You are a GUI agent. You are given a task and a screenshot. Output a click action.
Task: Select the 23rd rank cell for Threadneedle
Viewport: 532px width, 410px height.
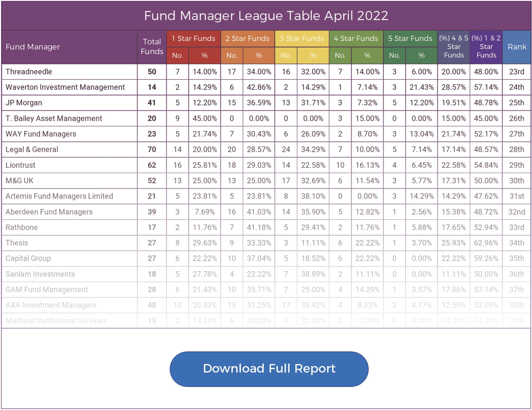517,72
